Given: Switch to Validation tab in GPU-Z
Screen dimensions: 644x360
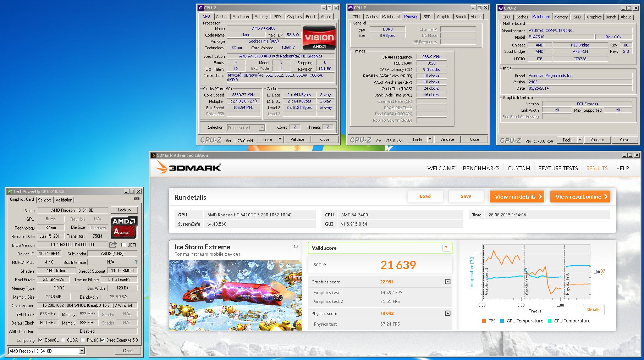Looking at the screenshot, I should pos(64,200).
